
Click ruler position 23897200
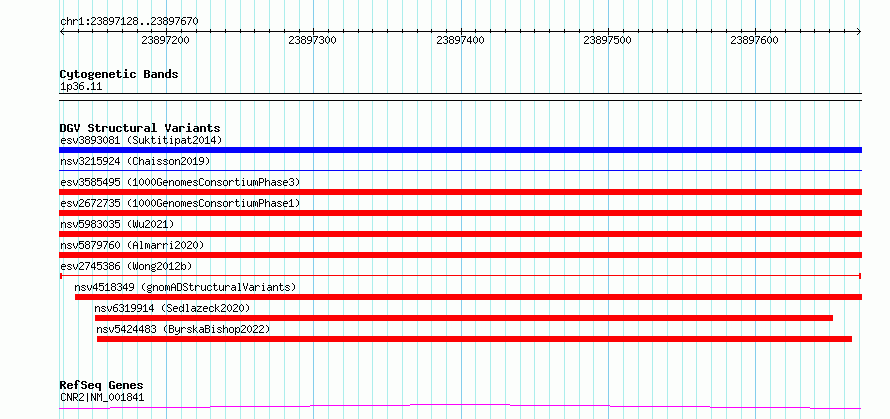(x=166, y=40)
